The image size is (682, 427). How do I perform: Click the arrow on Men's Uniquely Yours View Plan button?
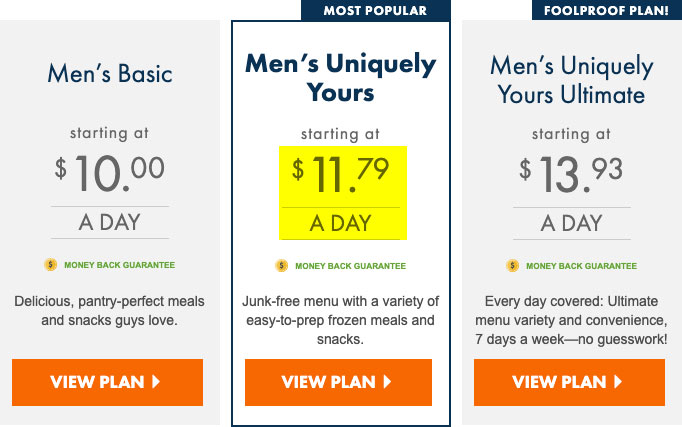coord(387,382)
